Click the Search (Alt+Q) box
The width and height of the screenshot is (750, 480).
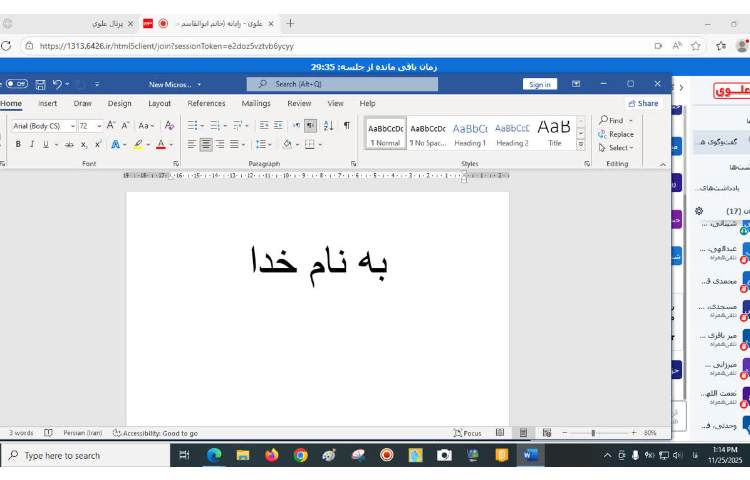point(342,85)
